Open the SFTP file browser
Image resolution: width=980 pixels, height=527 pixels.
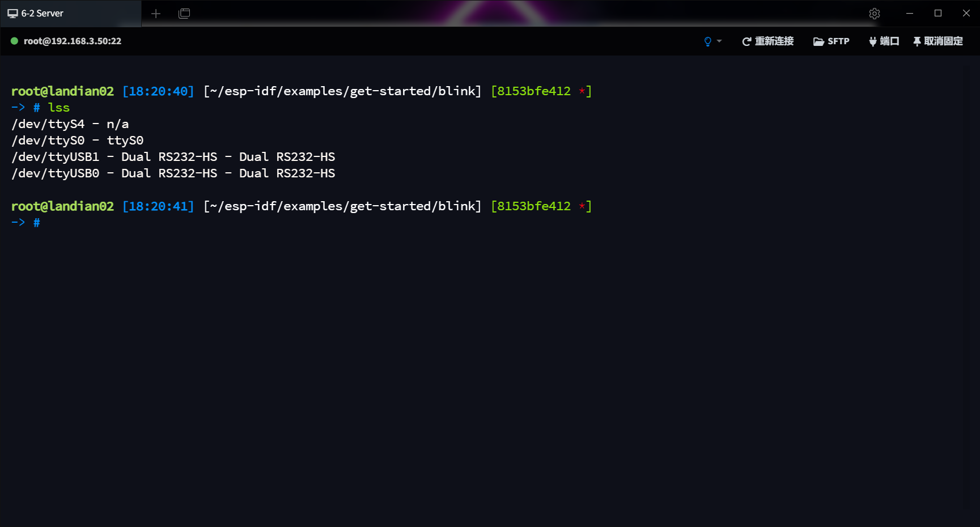[x=831, y=41]
